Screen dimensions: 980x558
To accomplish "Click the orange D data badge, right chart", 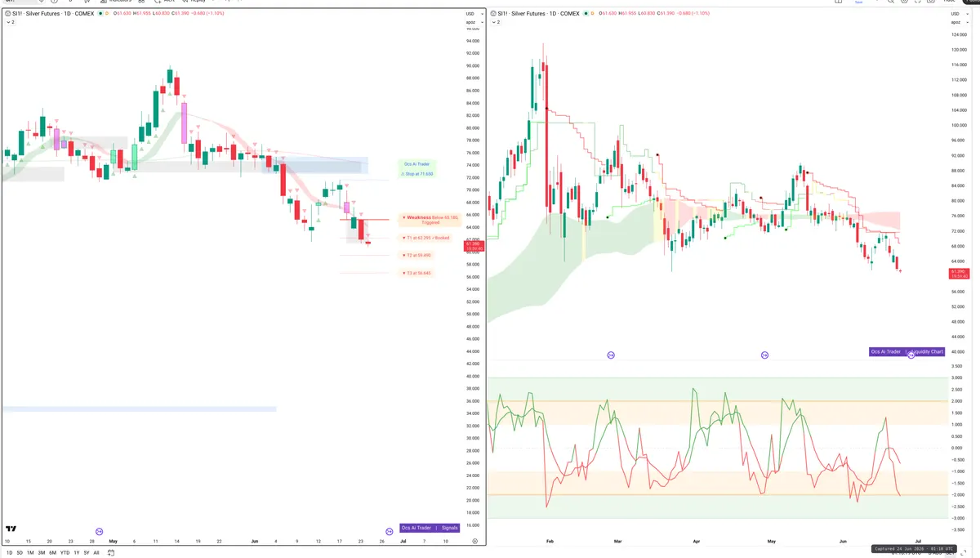I will click(594, 14).
